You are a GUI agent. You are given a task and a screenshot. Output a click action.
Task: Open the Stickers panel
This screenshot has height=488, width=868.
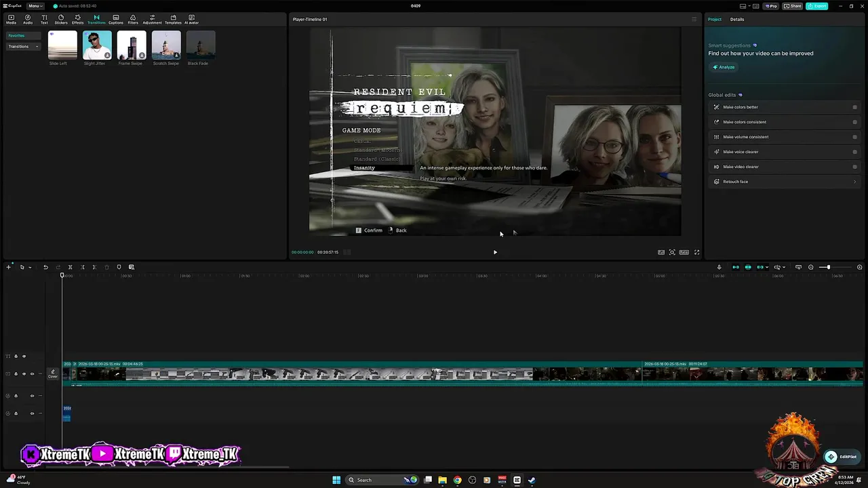tap(61, 19)
